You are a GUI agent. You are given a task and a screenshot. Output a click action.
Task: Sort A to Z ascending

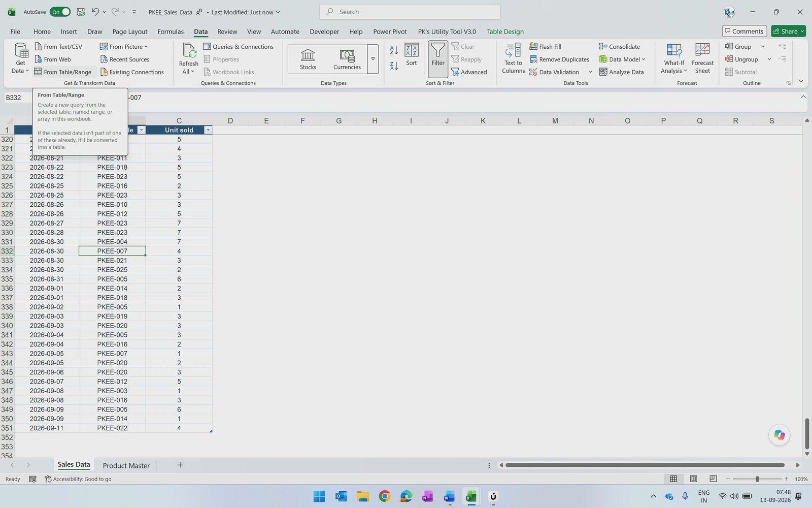[394, 50]
